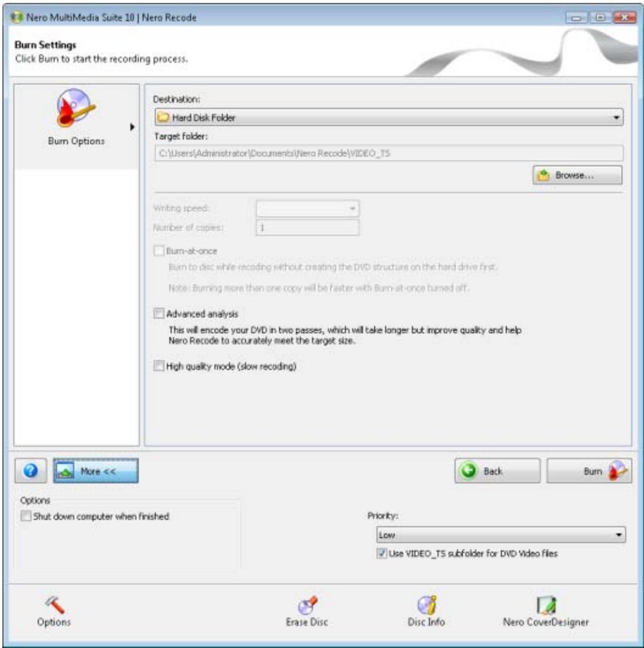Click Burn to start recording

point(590,471)
